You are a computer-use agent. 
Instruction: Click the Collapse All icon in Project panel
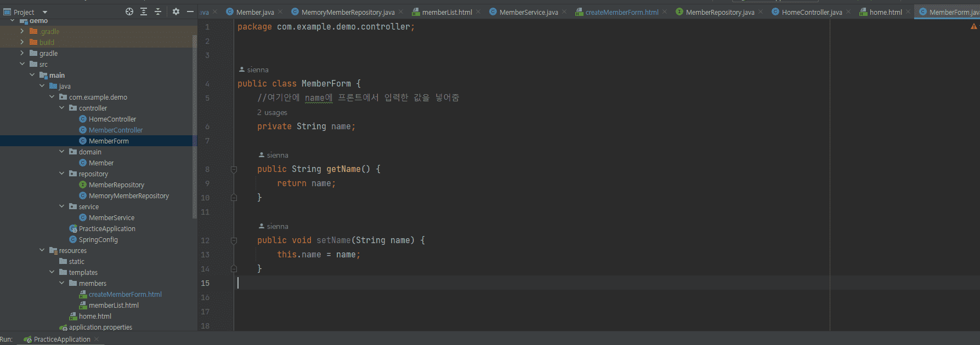tap(158, 12)
